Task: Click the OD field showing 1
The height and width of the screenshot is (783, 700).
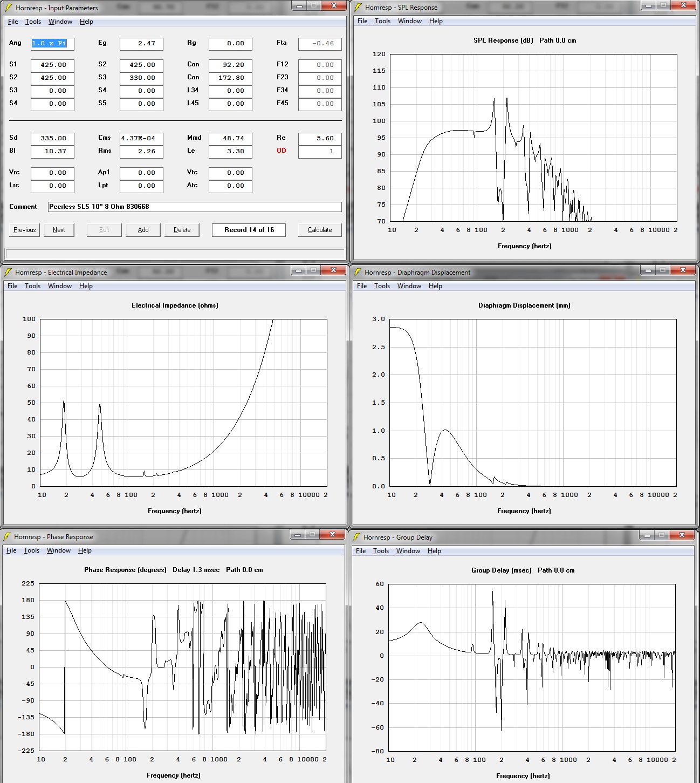Action: [x=320, y=152]
